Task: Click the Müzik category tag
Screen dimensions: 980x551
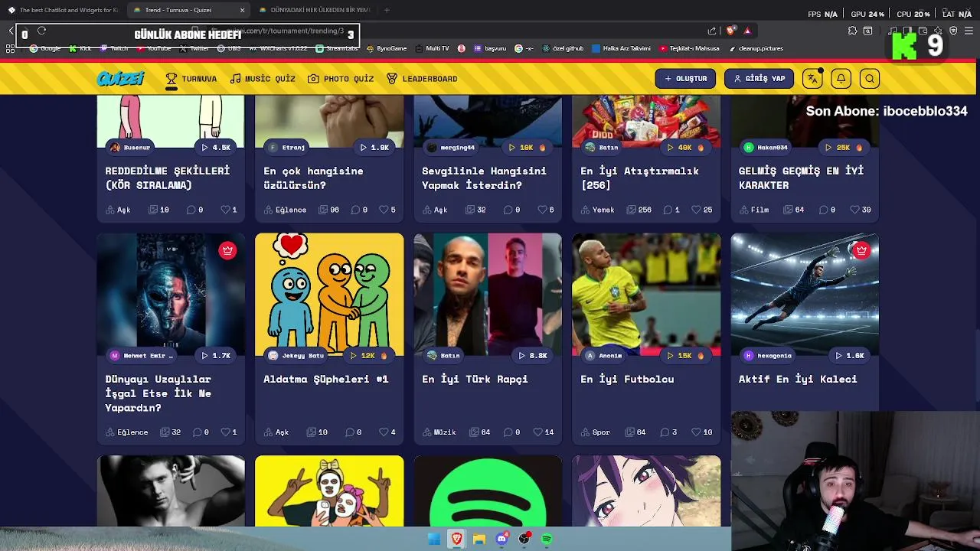Action: point(439,432)
